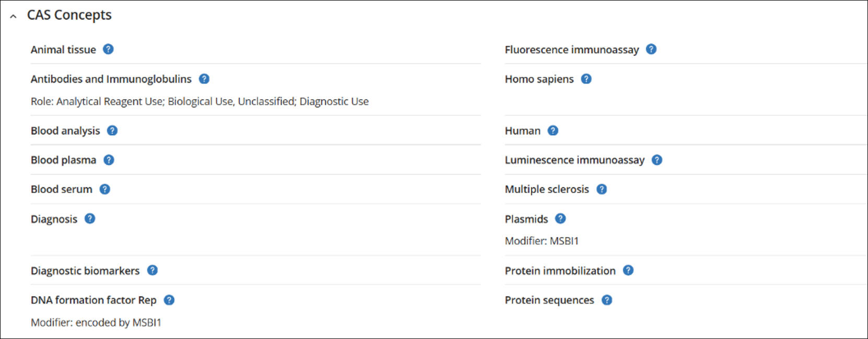Select the CAS Concepts heading
The height and width of the screenshot is (339, 868).
(x=70, y=15)
